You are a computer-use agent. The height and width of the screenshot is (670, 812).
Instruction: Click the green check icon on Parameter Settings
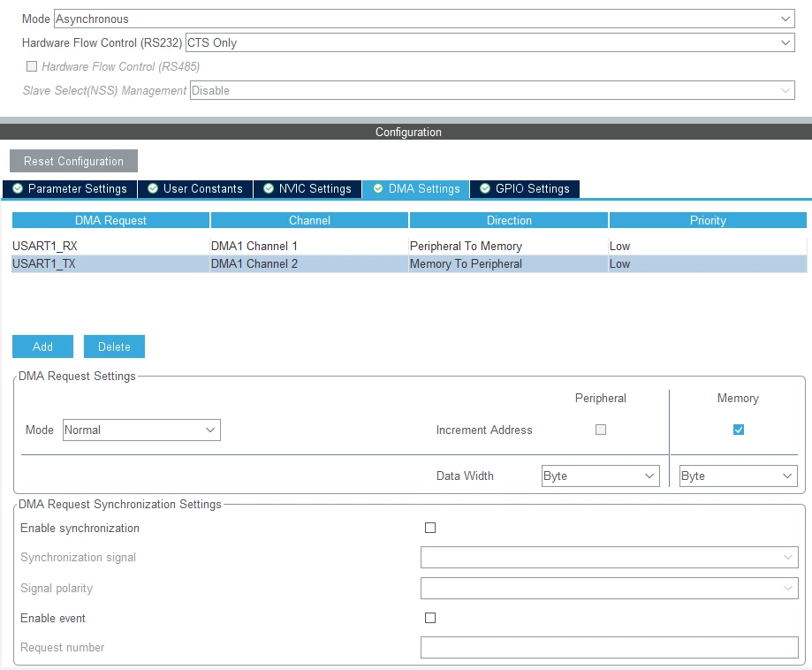click(18, 188)
